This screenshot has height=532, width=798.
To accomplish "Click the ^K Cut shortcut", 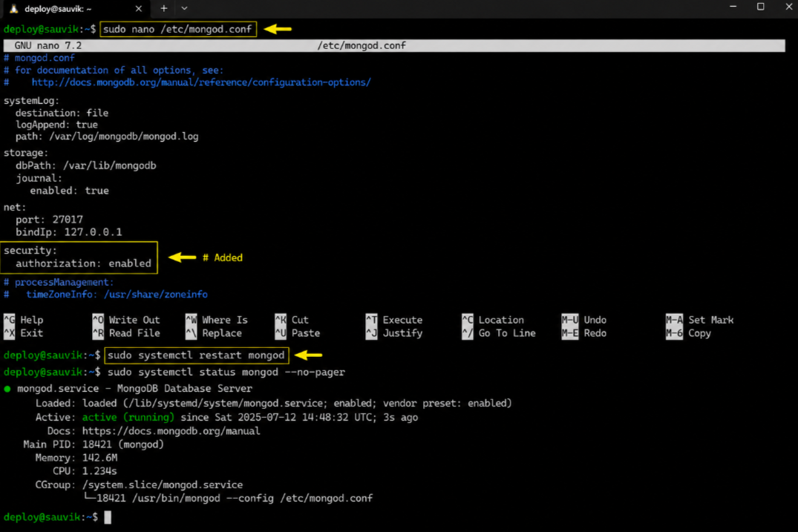I will pos(292,320).
